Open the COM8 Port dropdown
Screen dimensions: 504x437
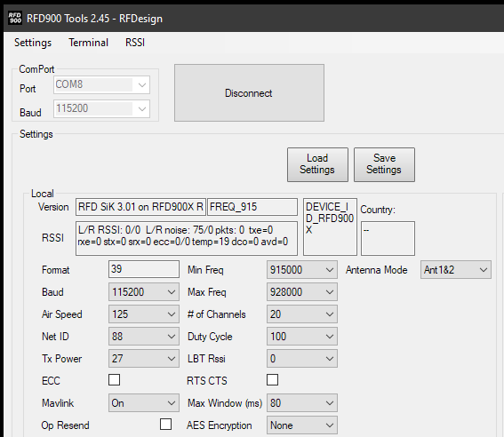101,84
